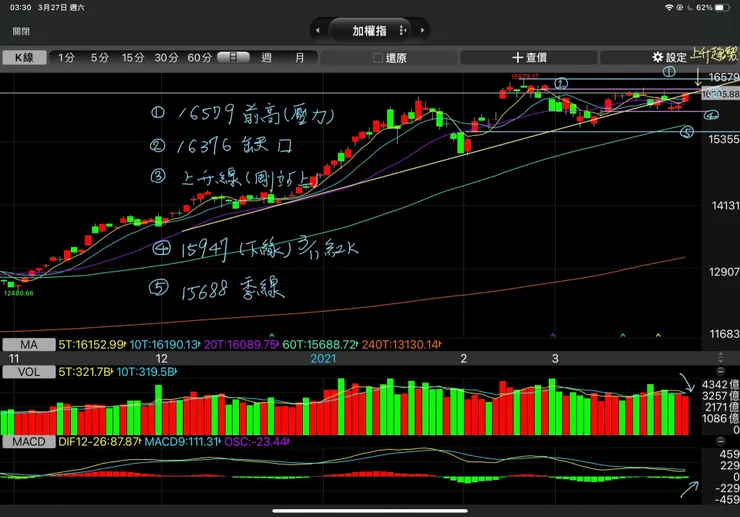740x517 pixels.
Task: Switch to the 60分 interval
Action: point(199,58)
